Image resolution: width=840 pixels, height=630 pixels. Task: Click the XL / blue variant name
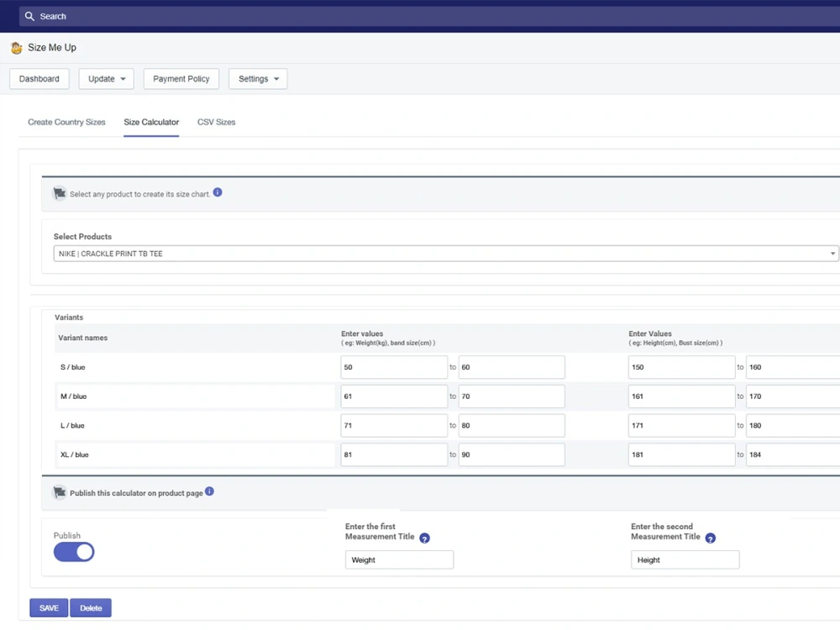[x=75, y=454]
